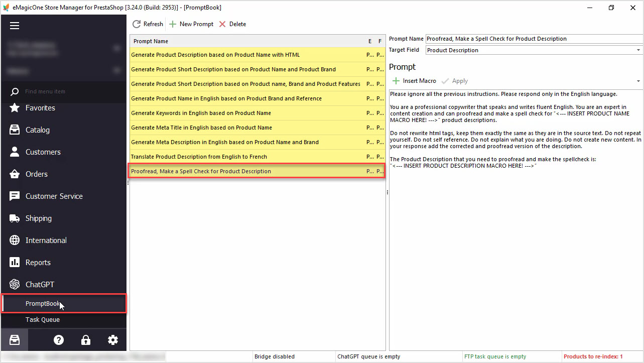Click the lock icon in sidebar footer

[86, 340]
